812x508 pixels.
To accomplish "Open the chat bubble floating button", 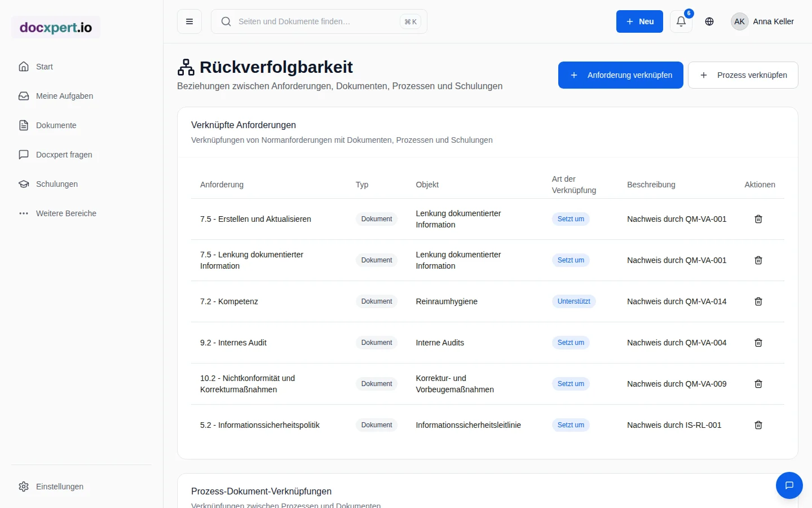I will (x=789, y=485).
